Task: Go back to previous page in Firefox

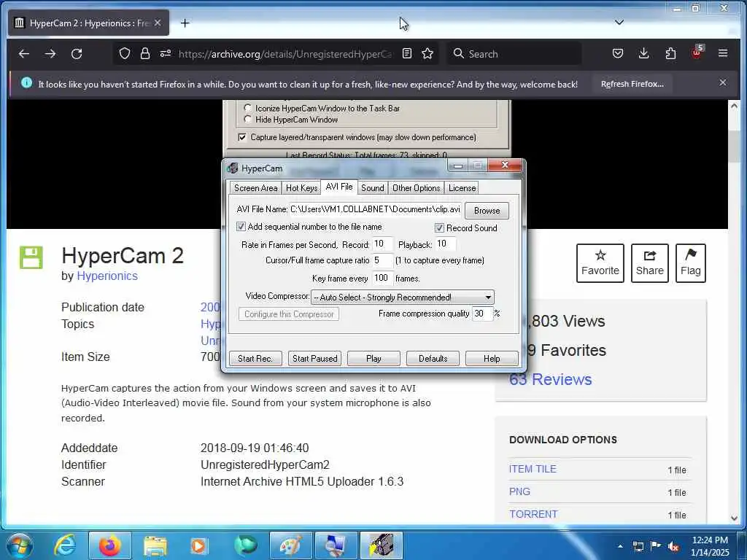Action: click(24, 54)
